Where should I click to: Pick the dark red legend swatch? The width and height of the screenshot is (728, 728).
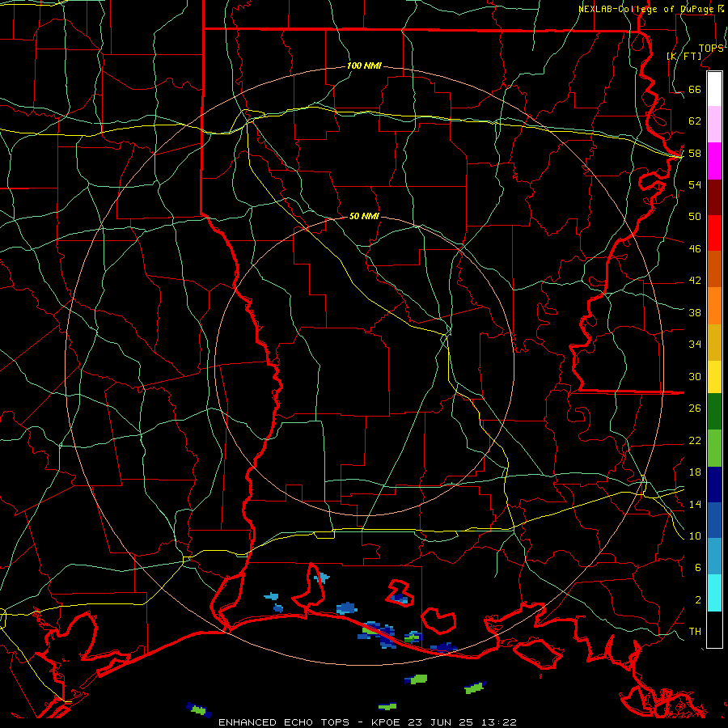(x=714, y=197)
